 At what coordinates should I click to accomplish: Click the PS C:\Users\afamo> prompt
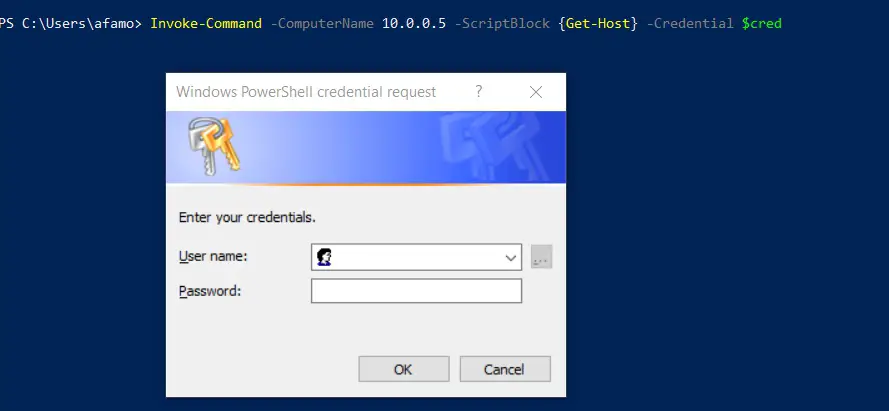tap(71, 23)
